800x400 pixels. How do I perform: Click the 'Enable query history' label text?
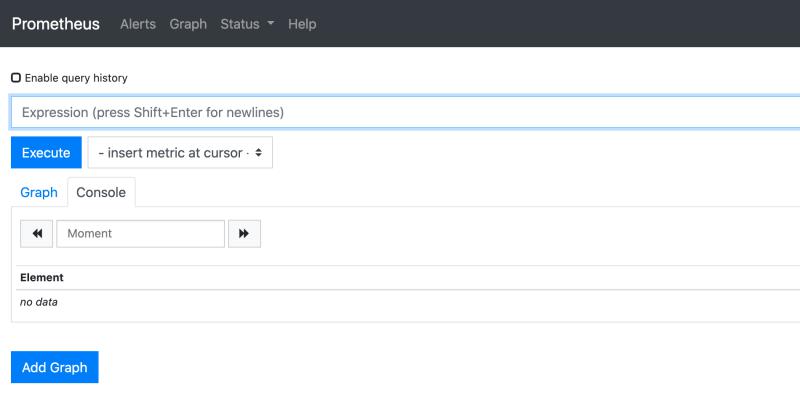76,78
